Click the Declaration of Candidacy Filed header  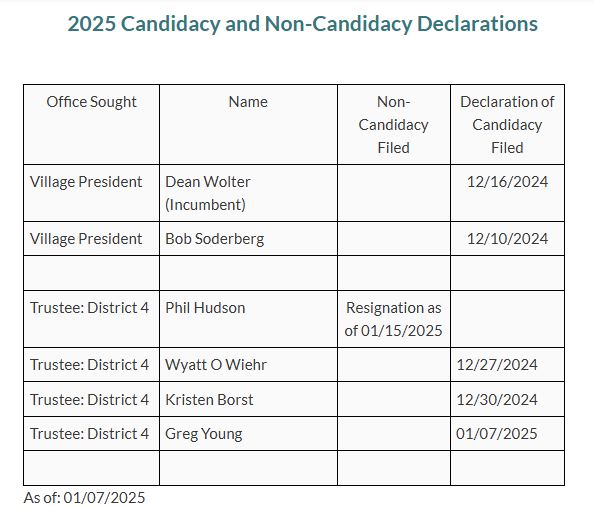(507, 125)
